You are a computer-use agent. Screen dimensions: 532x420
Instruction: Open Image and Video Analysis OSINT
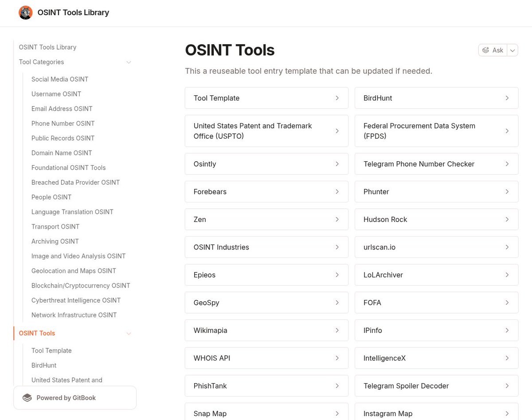tap(78, 256)
